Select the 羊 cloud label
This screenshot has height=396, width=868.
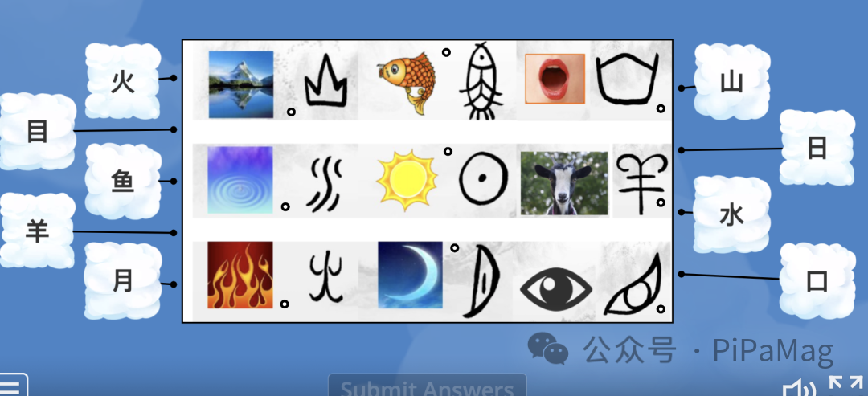tap(37, 231)
